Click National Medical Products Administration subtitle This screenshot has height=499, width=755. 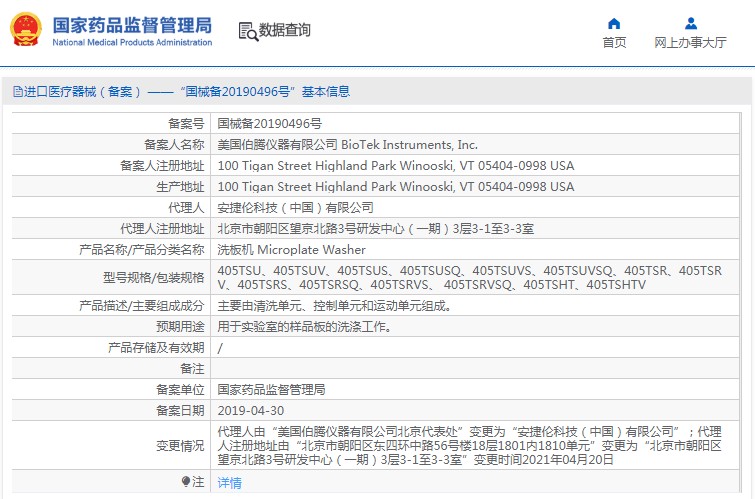[132, 42]
